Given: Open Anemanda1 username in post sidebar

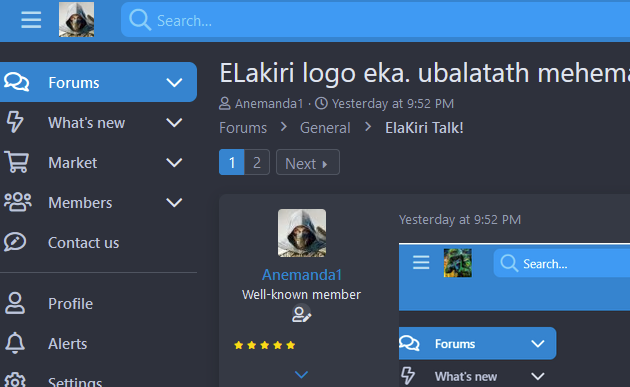Looking at the screenshot, I should [x=302, y=275].
